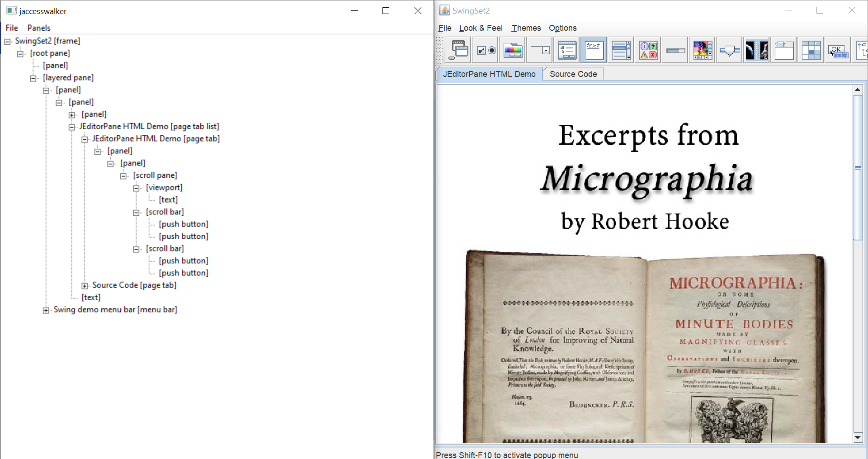Open the Table demo icon
This screenshot has height=459, width=868.
(811, 50)
